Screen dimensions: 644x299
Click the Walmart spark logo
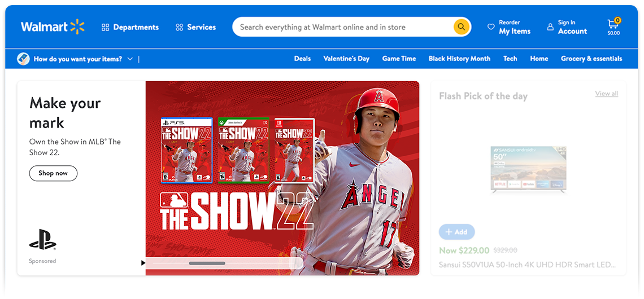[77, 27]
